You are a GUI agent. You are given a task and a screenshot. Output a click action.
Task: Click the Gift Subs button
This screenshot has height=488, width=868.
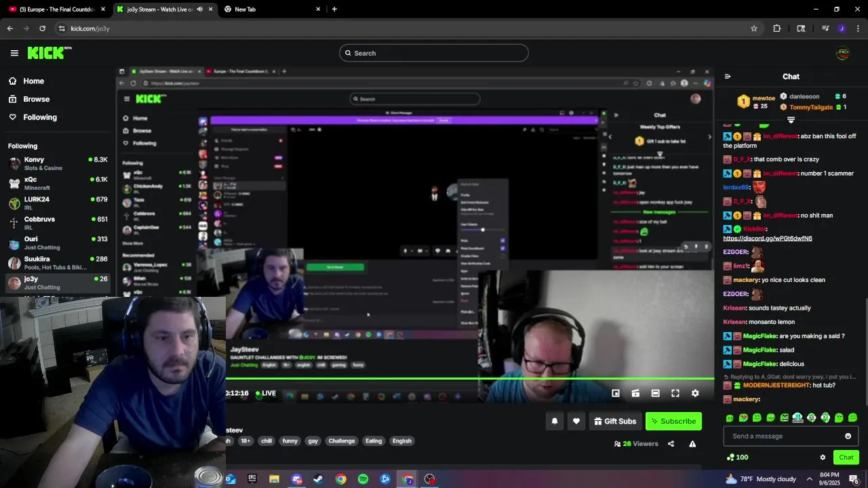click(x=615, y=421)
